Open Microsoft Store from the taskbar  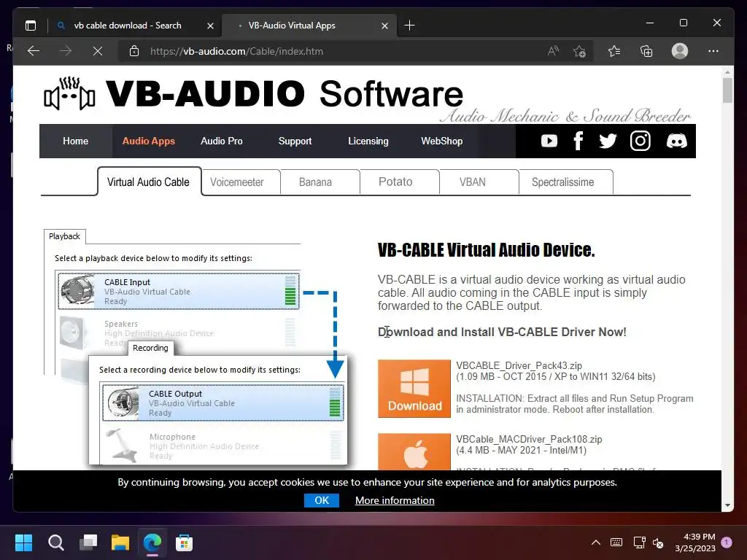pyautogui.click(x=184, y=542)
